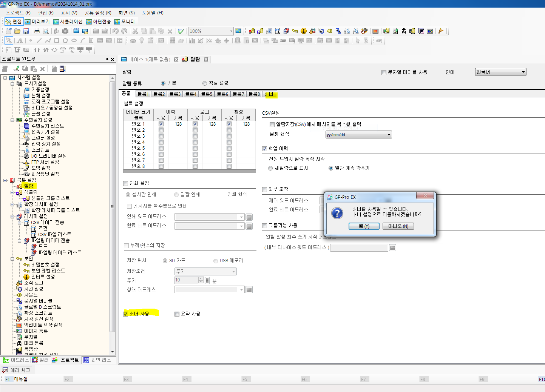The height and width of the screenshot is (392, 545).
Task: Click the Save project disk icon
Action: [x=26, y=31]
